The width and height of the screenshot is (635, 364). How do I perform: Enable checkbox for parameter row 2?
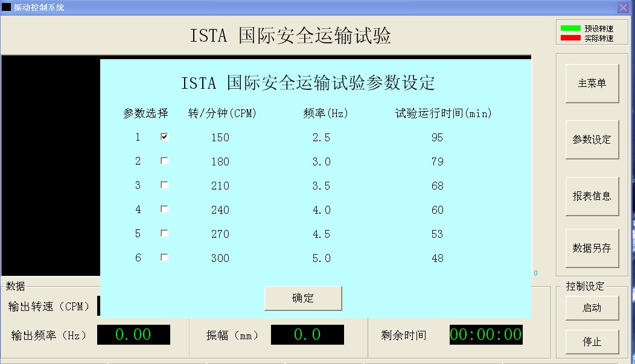click(164, 161)
